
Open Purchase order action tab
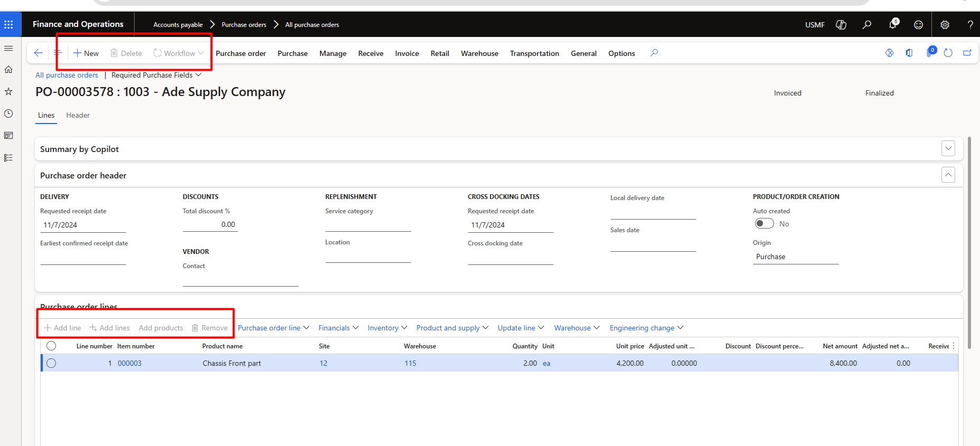pyautogui.click(x=241, y=53)
